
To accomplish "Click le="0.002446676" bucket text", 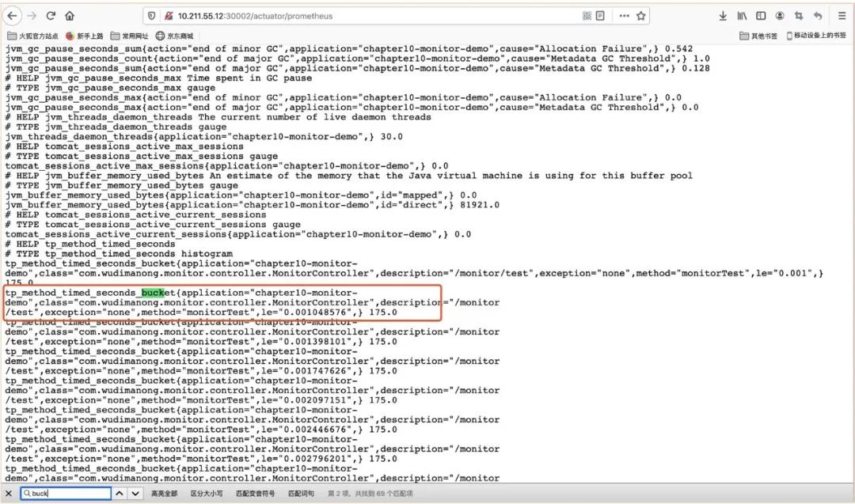I will pos(307,430).
